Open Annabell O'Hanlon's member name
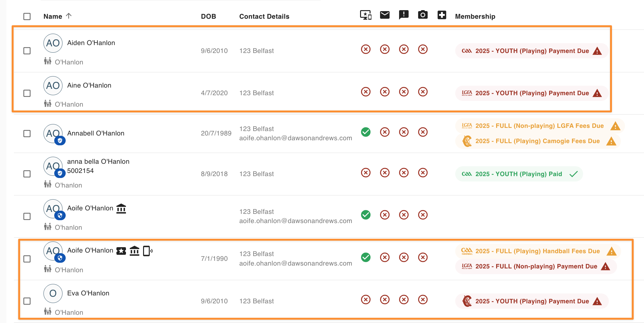 96,133
